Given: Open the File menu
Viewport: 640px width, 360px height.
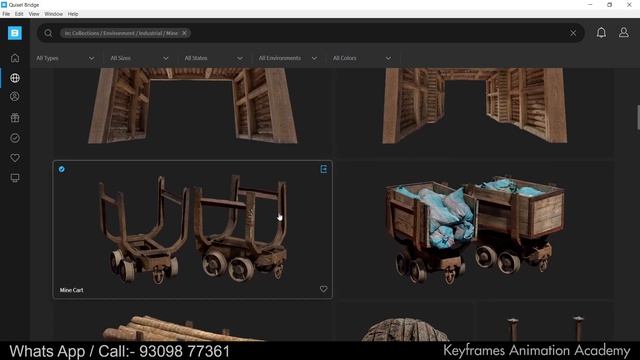Looking at the screenshot, I should [6, 14].
